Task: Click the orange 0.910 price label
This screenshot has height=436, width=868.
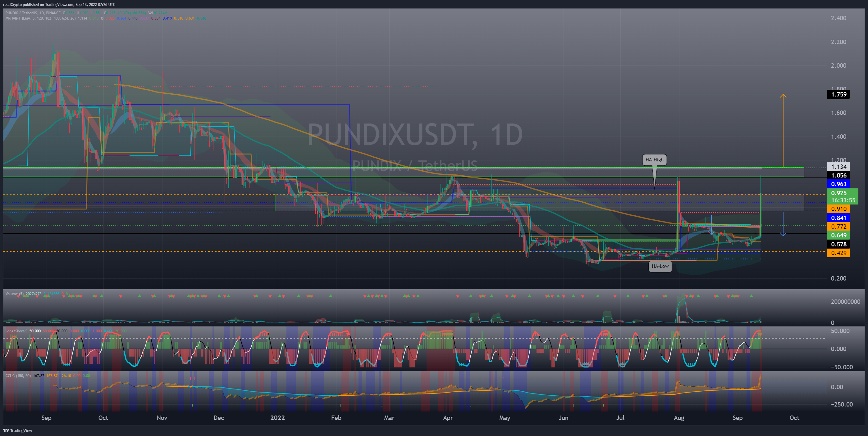Action: tap(838, 209)
